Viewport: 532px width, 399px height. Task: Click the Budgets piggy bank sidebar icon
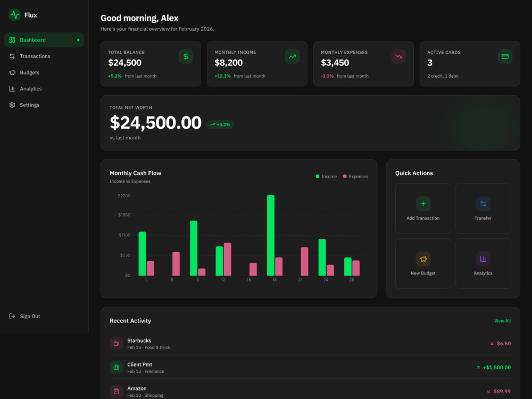pyautogui.click(x=12, y=72)
